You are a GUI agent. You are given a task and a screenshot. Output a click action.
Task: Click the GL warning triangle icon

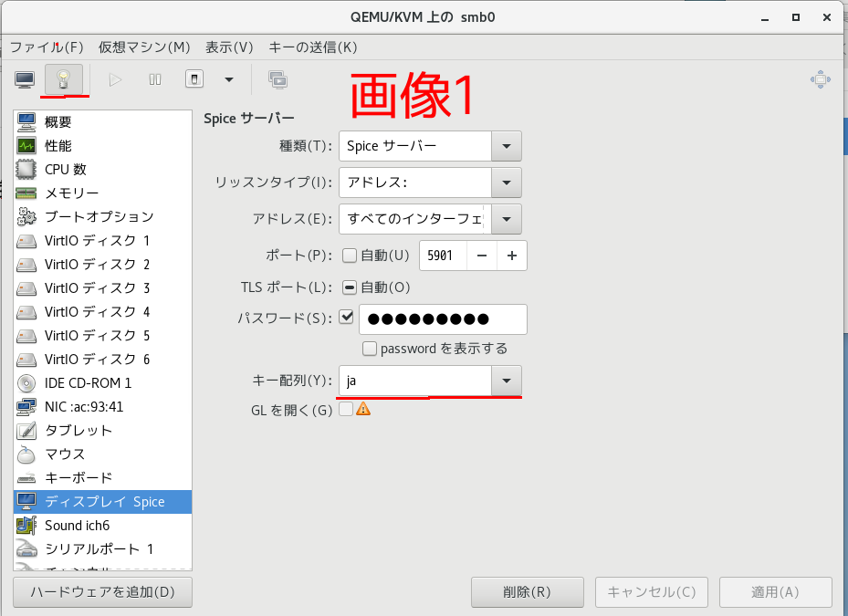point(363,409)
